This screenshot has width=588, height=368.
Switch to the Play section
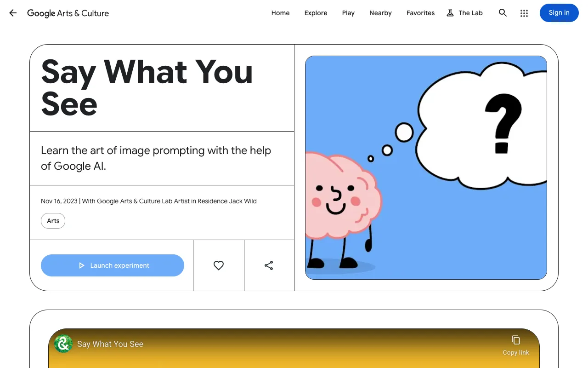pyautogui.click(x=348, y=13)
